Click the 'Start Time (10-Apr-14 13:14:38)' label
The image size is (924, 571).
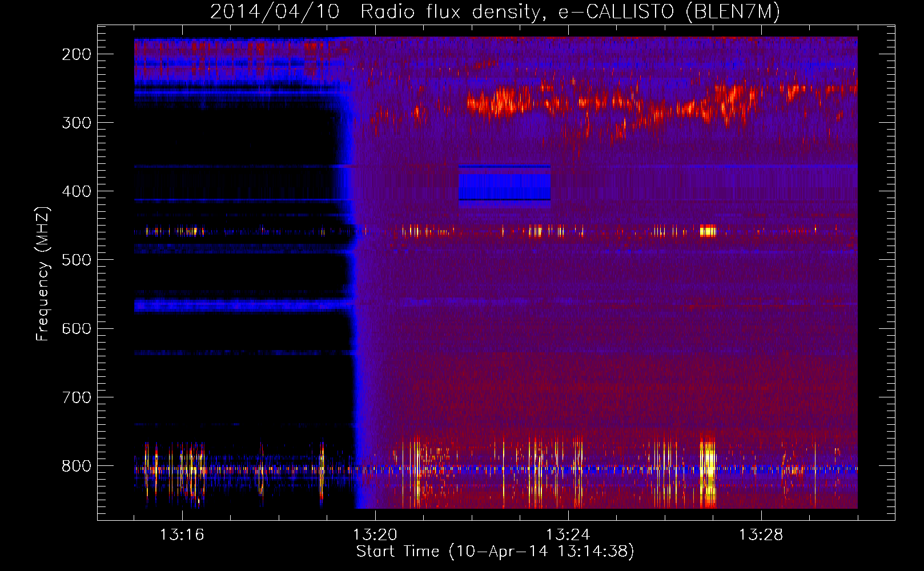click(495, 552)
